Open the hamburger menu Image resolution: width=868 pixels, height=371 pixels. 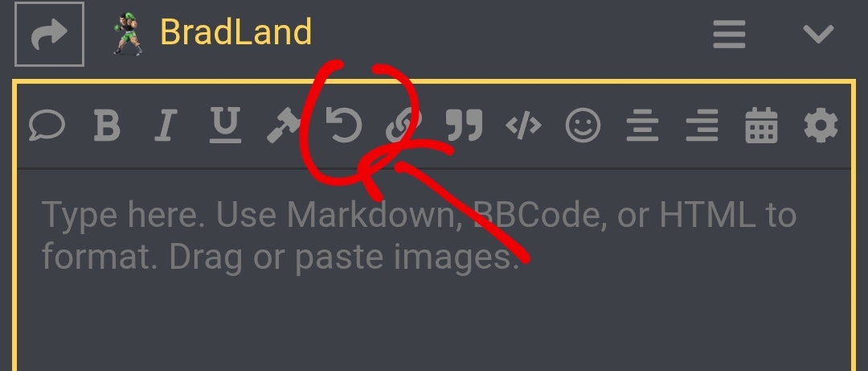click(x=729, y=34)
